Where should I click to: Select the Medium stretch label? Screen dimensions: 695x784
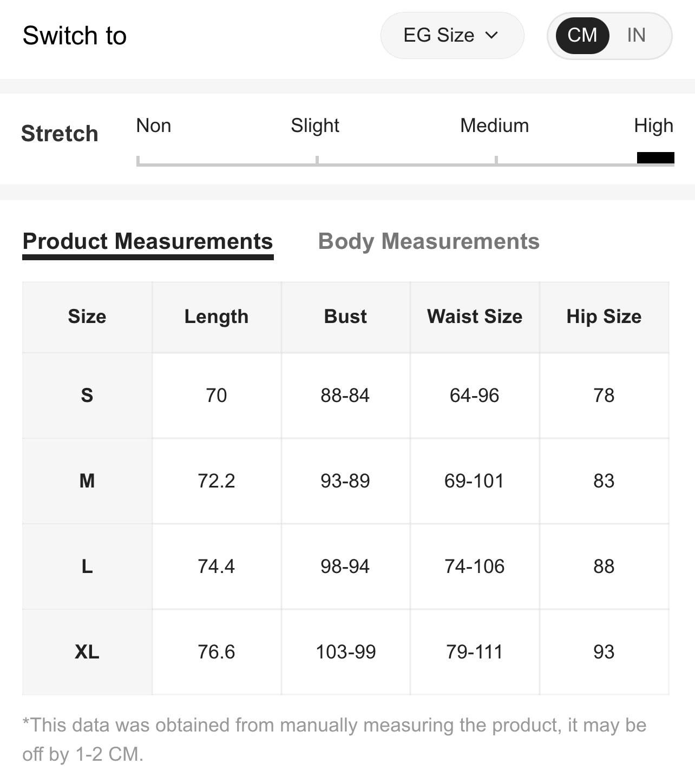(494, 126)
